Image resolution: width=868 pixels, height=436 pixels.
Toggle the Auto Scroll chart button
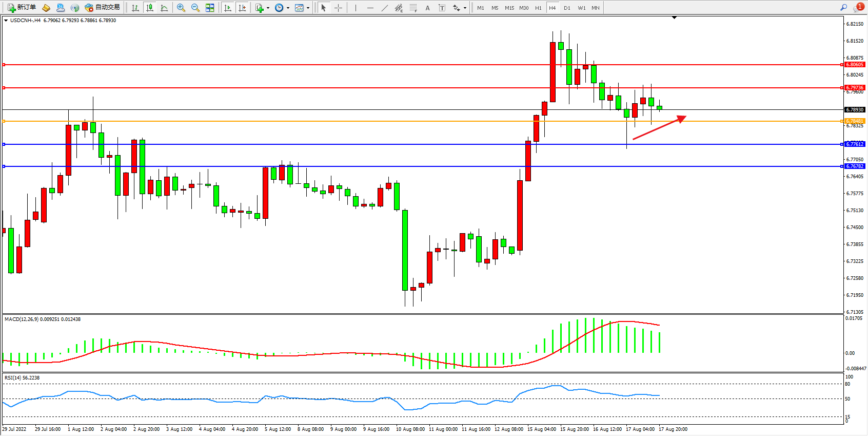pyautogui.click(x=228, y=8)
